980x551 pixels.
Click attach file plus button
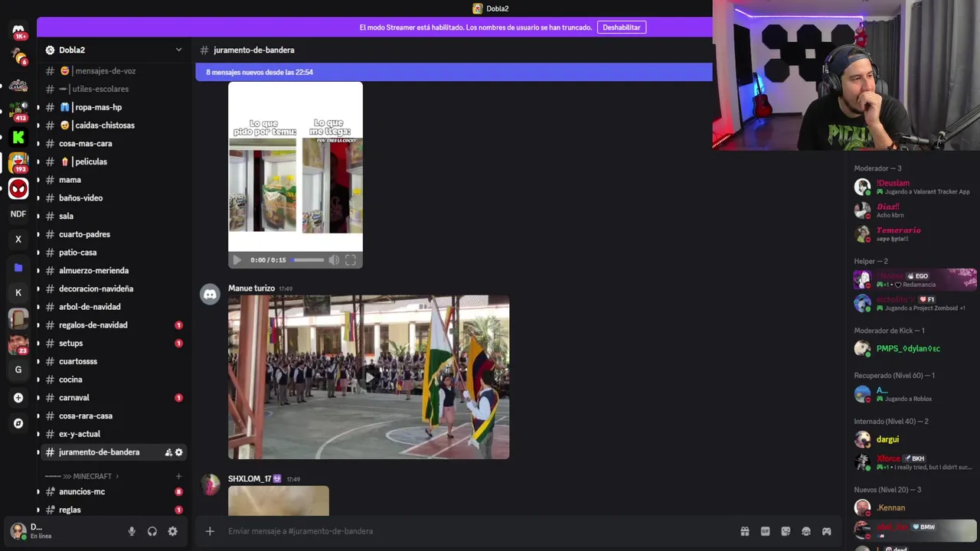(x=210, y=531)
